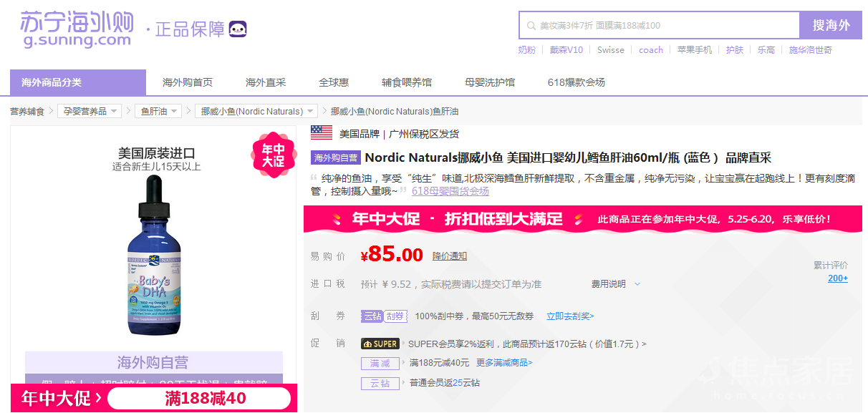The width and height of the screenshot is (868, 413).
Task: Click the 立即去刮奖 link
Action: (x=570, y=316)
